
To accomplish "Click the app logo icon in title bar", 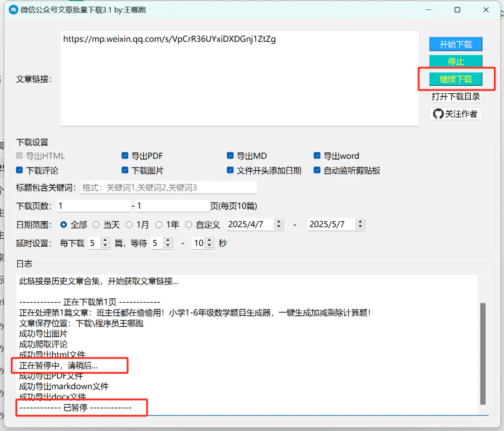I will [x=13, y=10].
